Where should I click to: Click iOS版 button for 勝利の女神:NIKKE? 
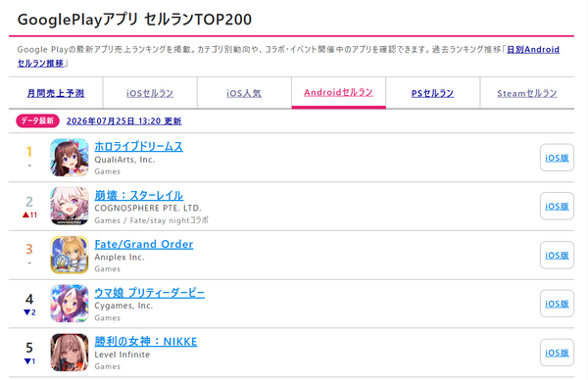click(557, 353)
